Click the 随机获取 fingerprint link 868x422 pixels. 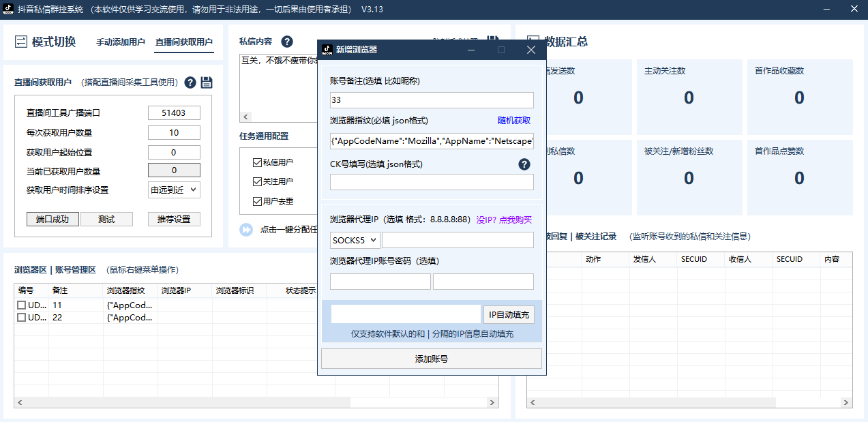(x=514, y=121)
